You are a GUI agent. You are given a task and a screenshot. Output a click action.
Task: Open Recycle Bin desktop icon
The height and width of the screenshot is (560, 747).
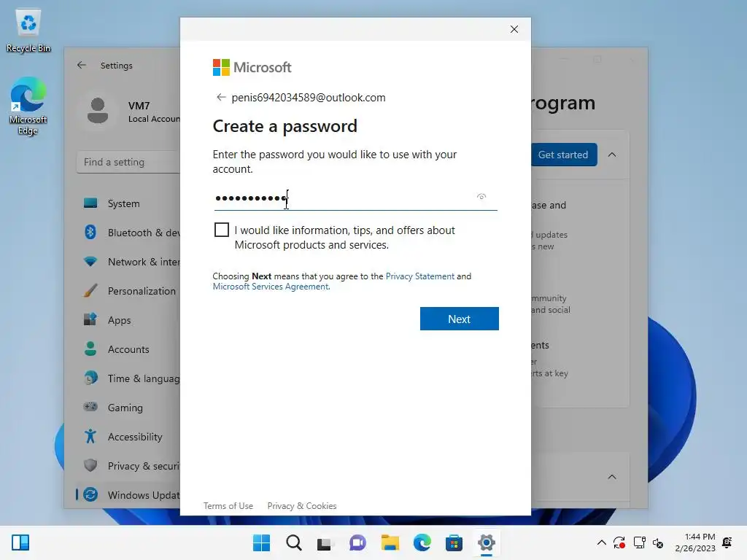pos(28,31)
